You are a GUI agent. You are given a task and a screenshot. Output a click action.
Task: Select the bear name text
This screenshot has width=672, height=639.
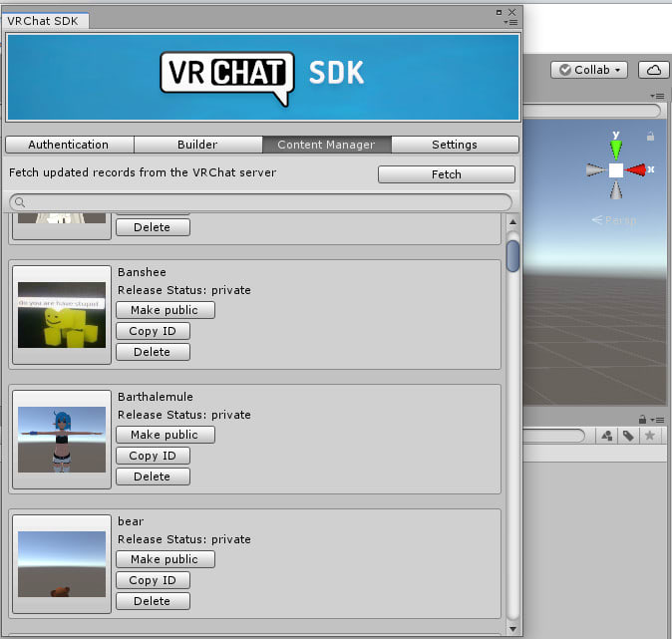131,521
